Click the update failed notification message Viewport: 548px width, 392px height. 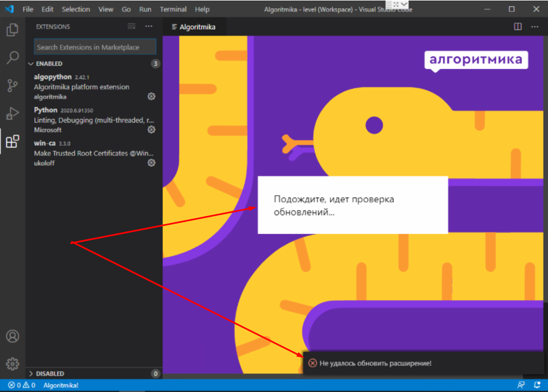(375, 363)
